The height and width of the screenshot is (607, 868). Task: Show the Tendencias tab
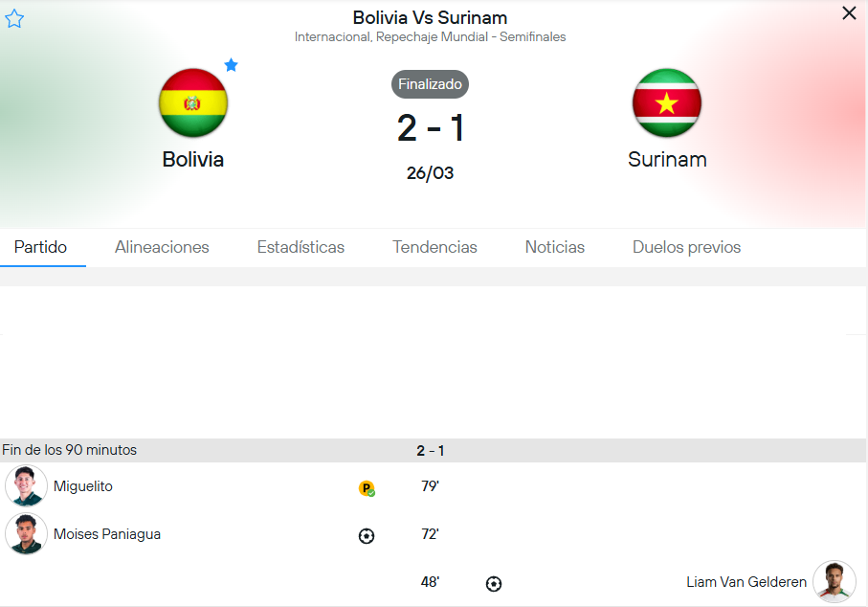[434, 247]
